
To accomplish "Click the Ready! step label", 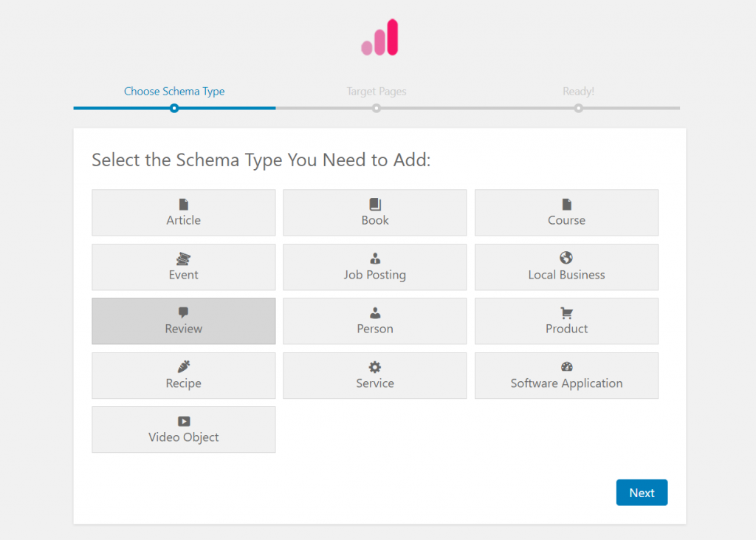I will click(578, 91).
